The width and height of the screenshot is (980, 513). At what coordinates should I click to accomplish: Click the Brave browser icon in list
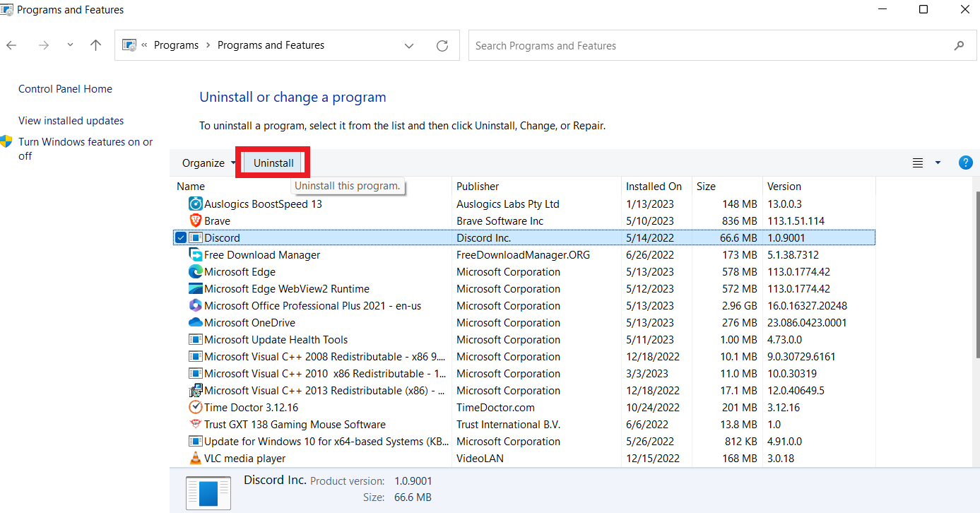pyautogui.click(x=196, y=220)
